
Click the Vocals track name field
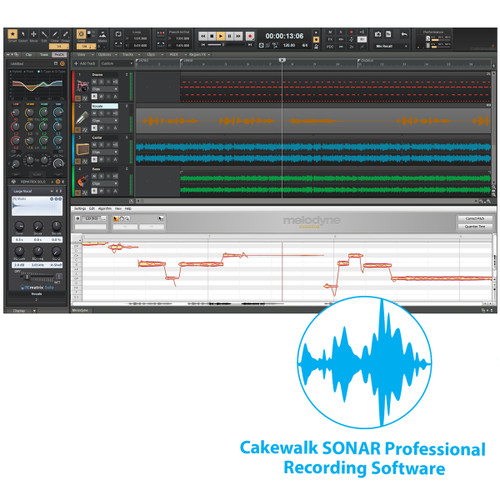point(105,106)
